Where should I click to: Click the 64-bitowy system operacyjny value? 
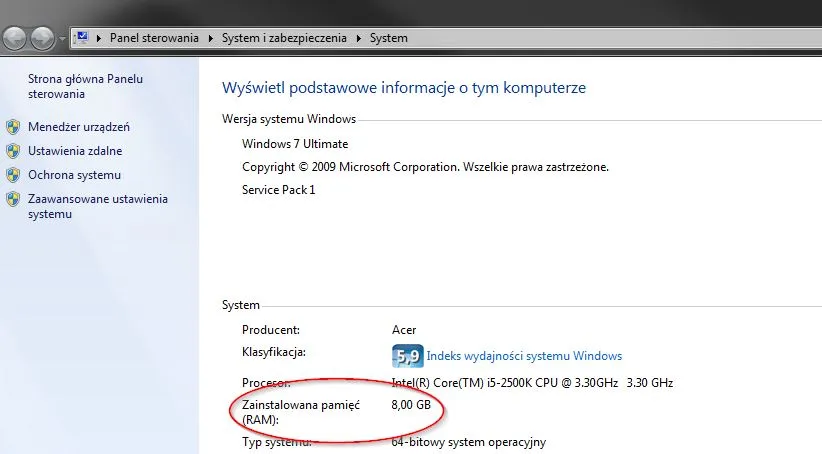click(469, 442)
